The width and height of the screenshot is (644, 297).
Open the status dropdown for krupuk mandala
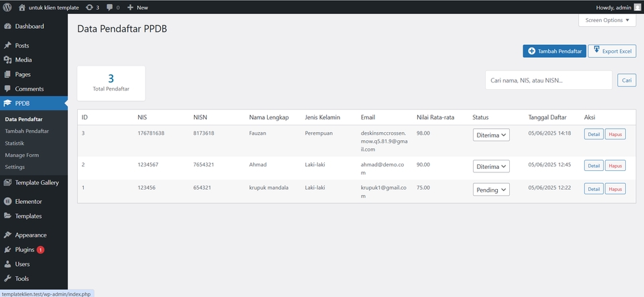pyautogui.click(x=491, y=190)
